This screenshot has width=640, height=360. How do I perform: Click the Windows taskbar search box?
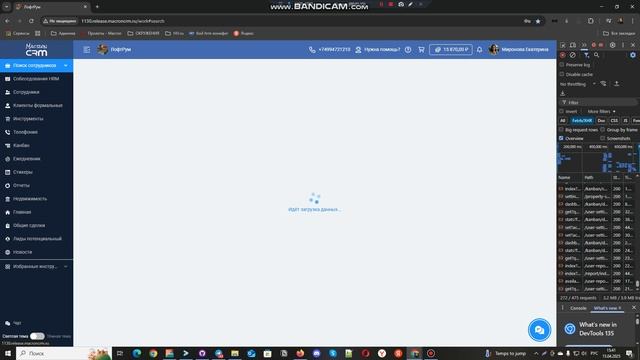(x=63, y=353)
